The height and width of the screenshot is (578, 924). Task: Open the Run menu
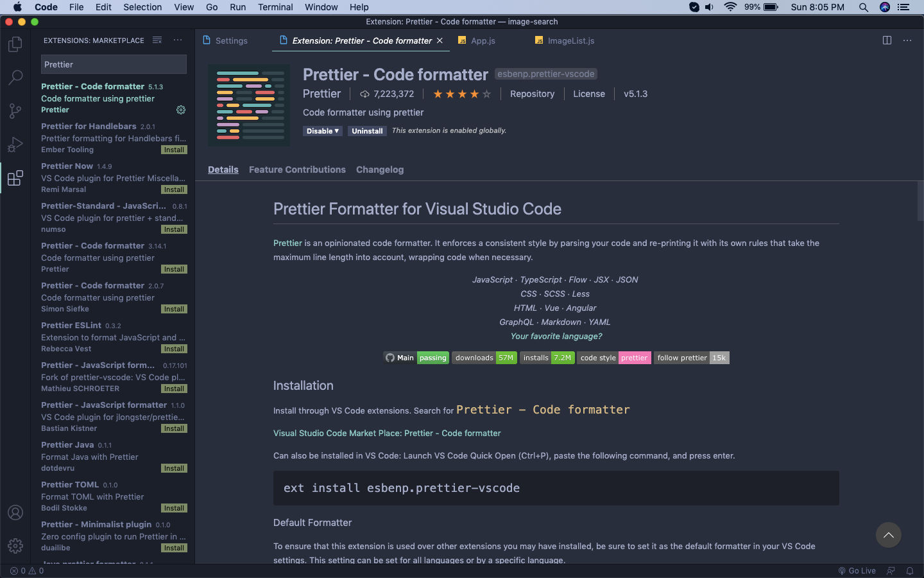tap(237, 7)
